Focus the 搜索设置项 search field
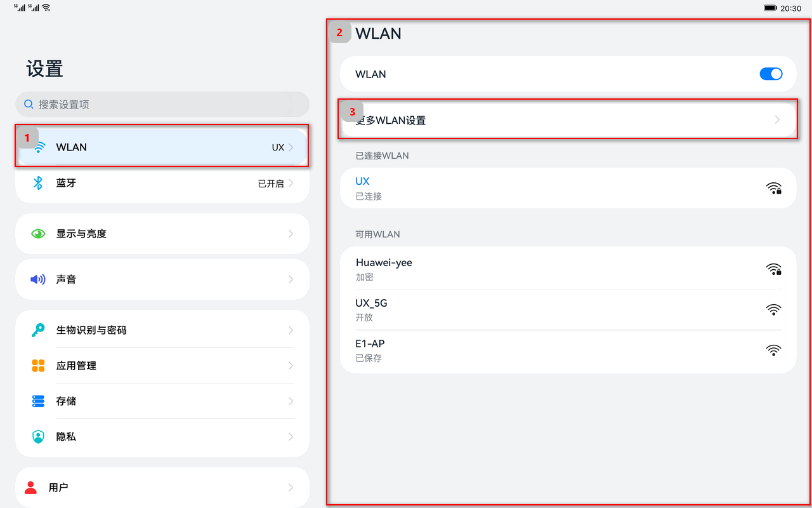The height and width of the screenshot is (508, 812). tap(162, 104)
